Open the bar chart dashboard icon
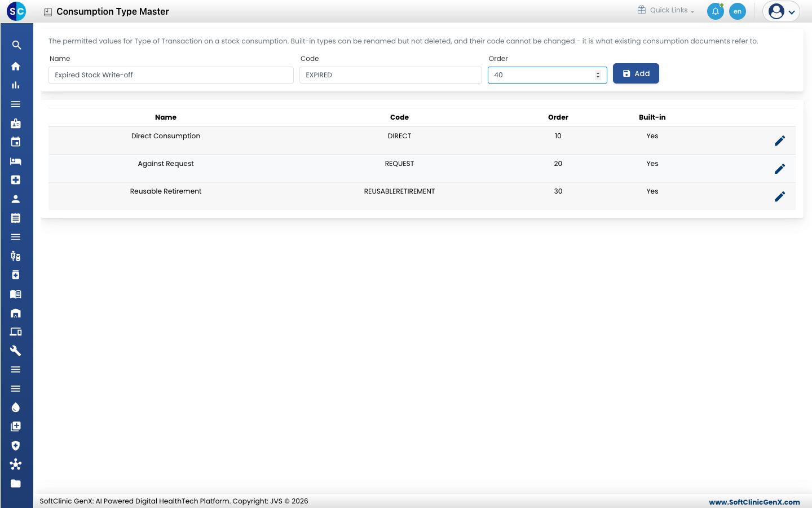This screenshot has width=812, height=508. pos(16,85)
